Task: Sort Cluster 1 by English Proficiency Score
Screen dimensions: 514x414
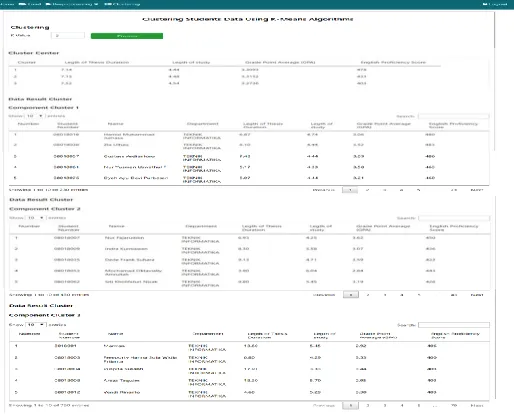Action: (453, 125)
